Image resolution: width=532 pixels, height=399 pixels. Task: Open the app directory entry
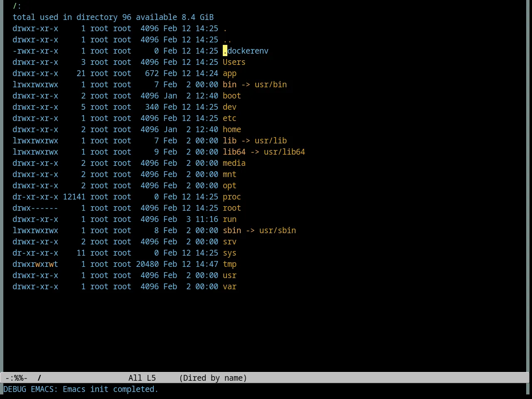pos(229,73)
